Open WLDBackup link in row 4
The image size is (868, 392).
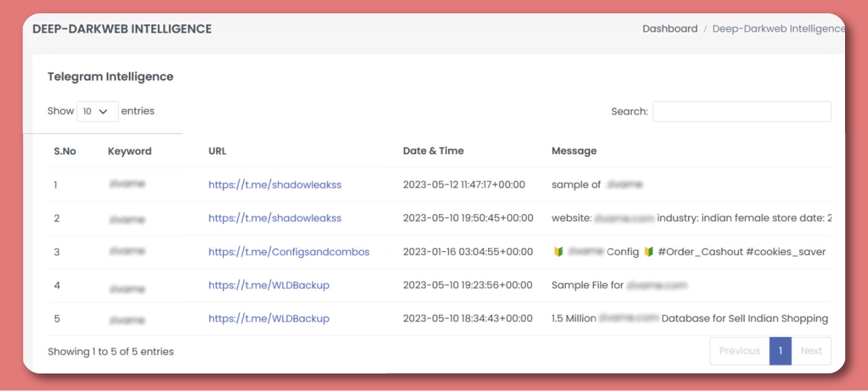[269, 285]
